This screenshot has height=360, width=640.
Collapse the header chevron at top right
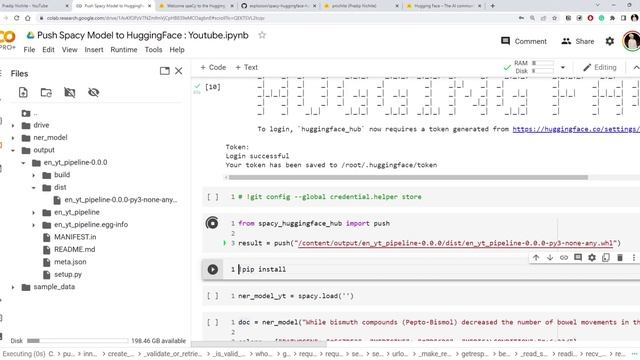click(636, 67)
